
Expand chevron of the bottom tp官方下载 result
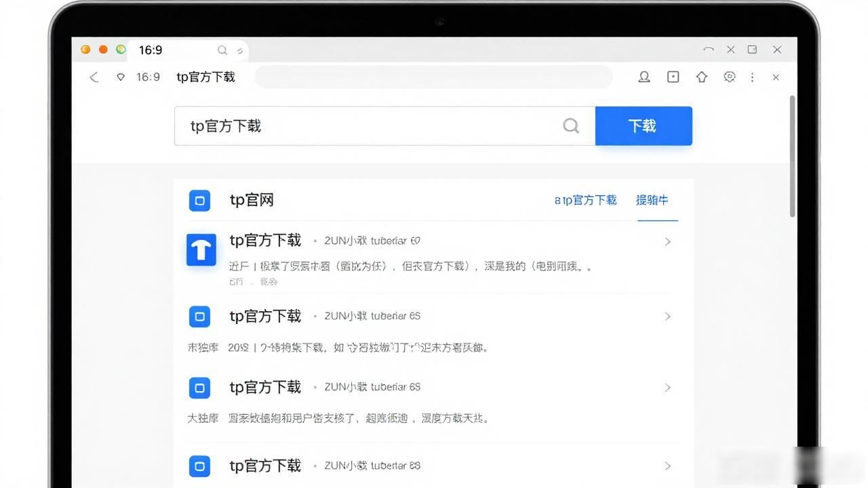click(668, 466)
